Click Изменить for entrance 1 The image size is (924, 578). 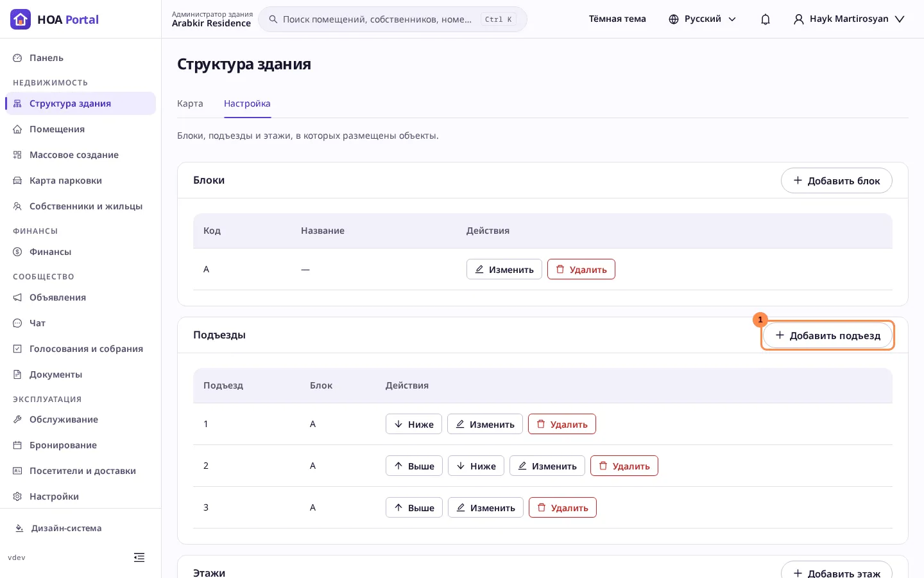tap(485, 424)
